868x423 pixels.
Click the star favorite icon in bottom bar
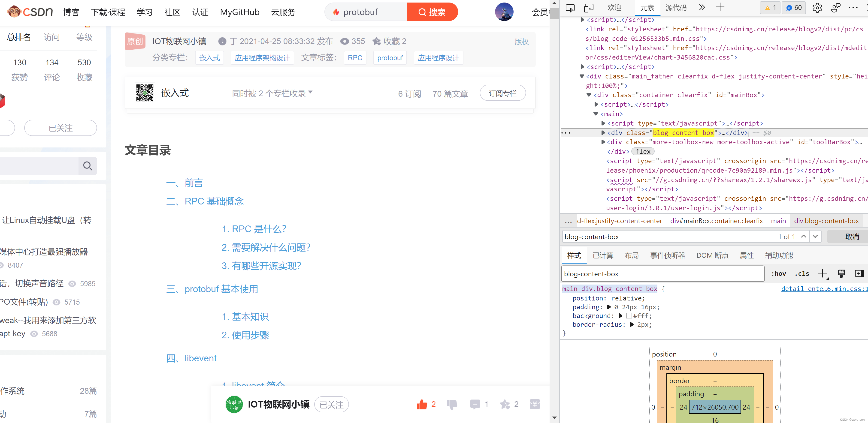[505, 404]
